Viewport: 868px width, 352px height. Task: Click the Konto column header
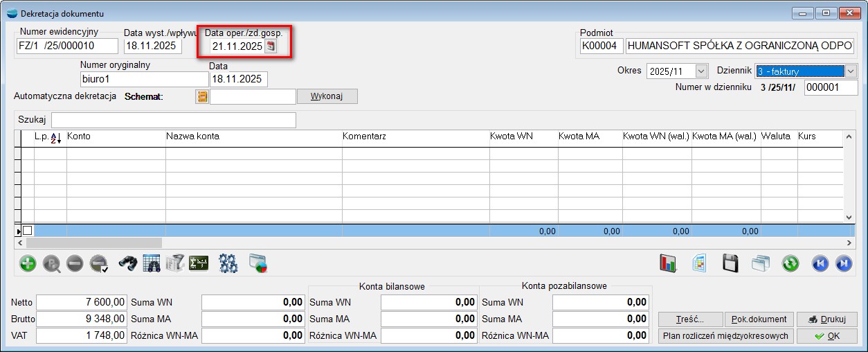pyautogui.click(x=79, y=137)
